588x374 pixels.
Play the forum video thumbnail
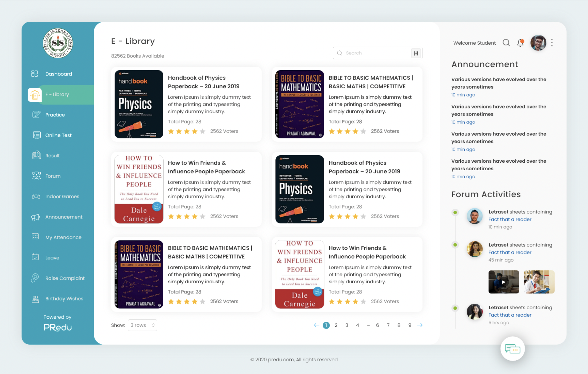504,282
